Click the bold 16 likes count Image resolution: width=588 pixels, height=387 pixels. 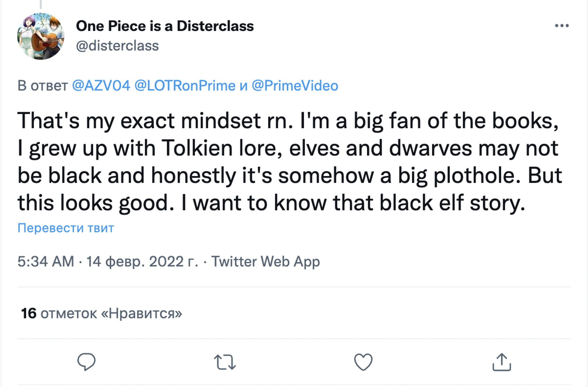click(x=29, y=313)
